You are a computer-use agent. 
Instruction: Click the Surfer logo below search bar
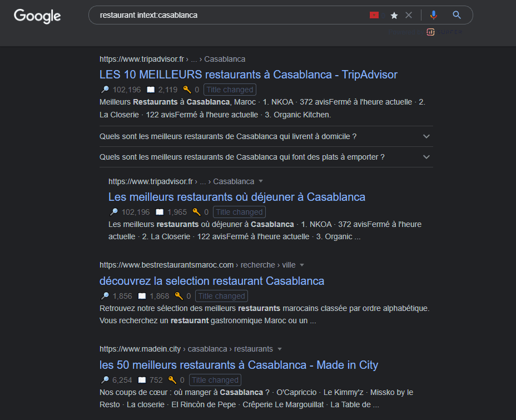coord(430,32)
